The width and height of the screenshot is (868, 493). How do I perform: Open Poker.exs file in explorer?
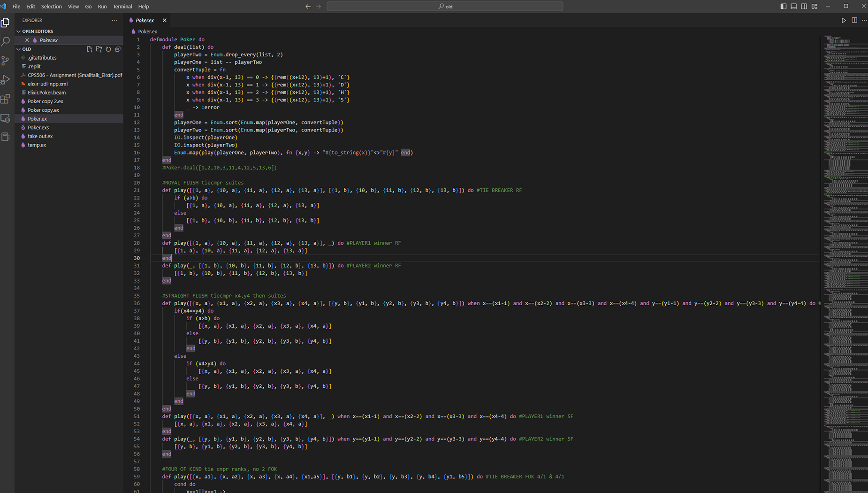tap(38, 128)
